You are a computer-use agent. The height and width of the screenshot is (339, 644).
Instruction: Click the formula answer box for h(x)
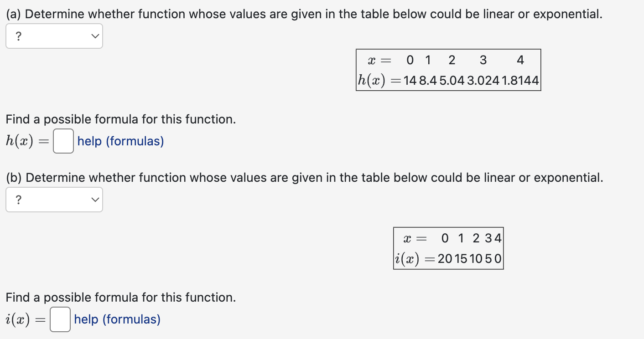coord(63,141)
